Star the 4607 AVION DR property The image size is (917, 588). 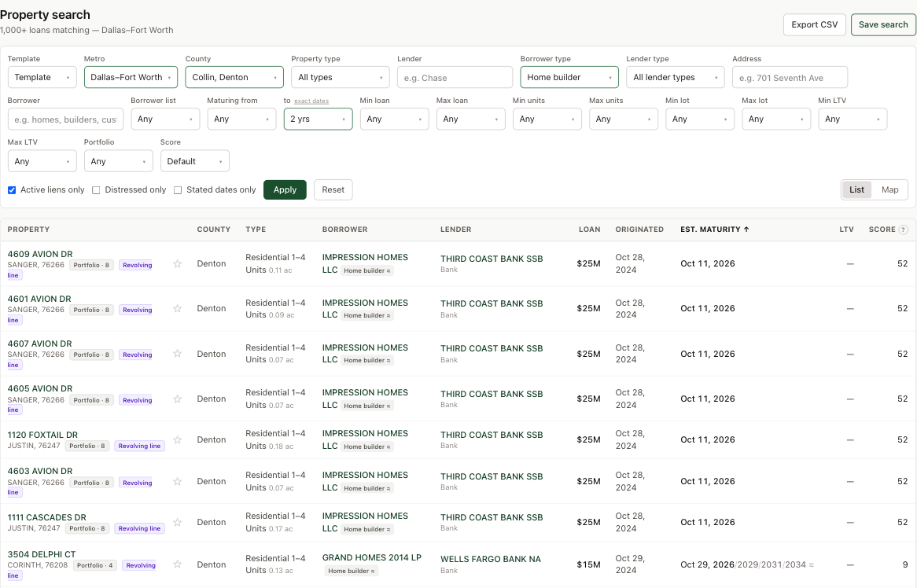click(177, 354)
